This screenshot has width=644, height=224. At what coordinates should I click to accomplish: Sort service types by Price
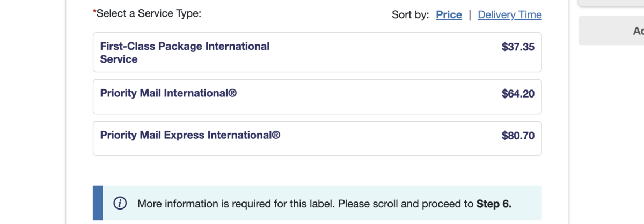click(x=449, y=15)
